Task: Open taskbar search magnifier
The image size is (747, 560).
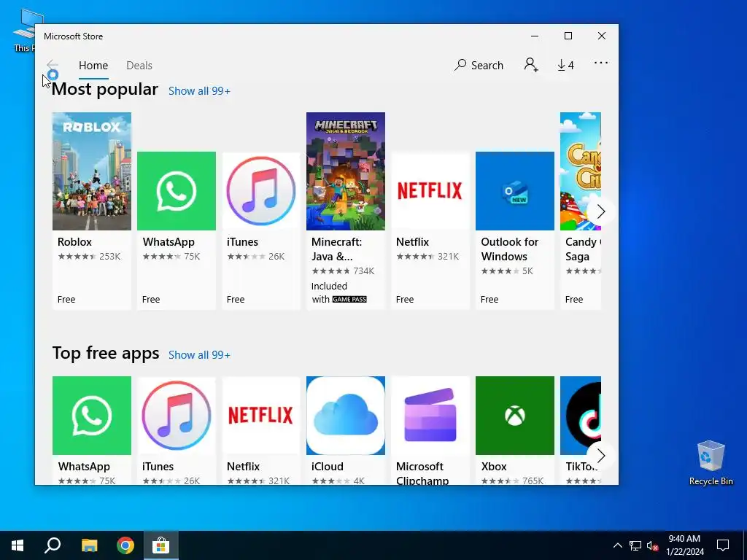Action: [x=53, y=545]
